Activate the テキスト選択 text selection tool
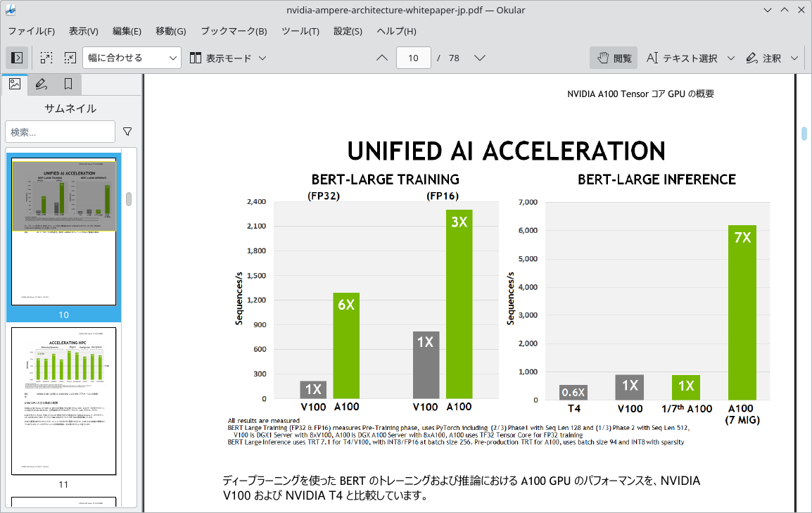The width and height of the screenshot is (812, 513). coord(682,58)
